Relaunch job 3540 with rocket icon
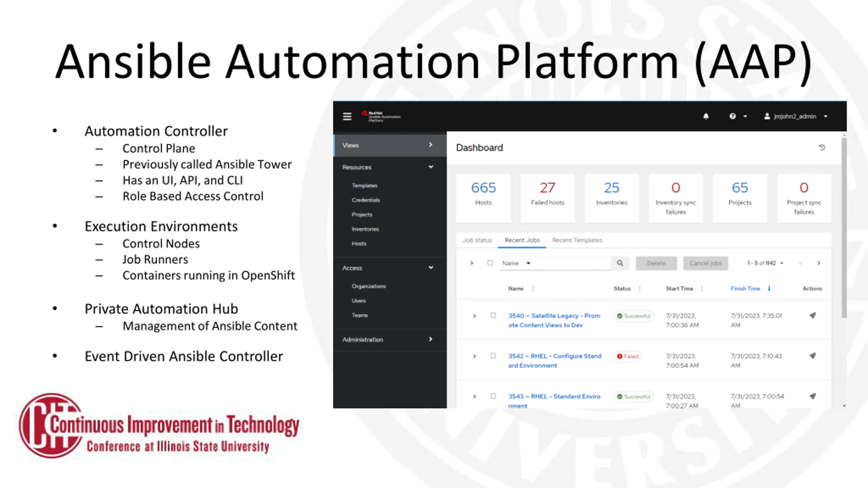This screenshot has width=868, height=488. point(812,316)
